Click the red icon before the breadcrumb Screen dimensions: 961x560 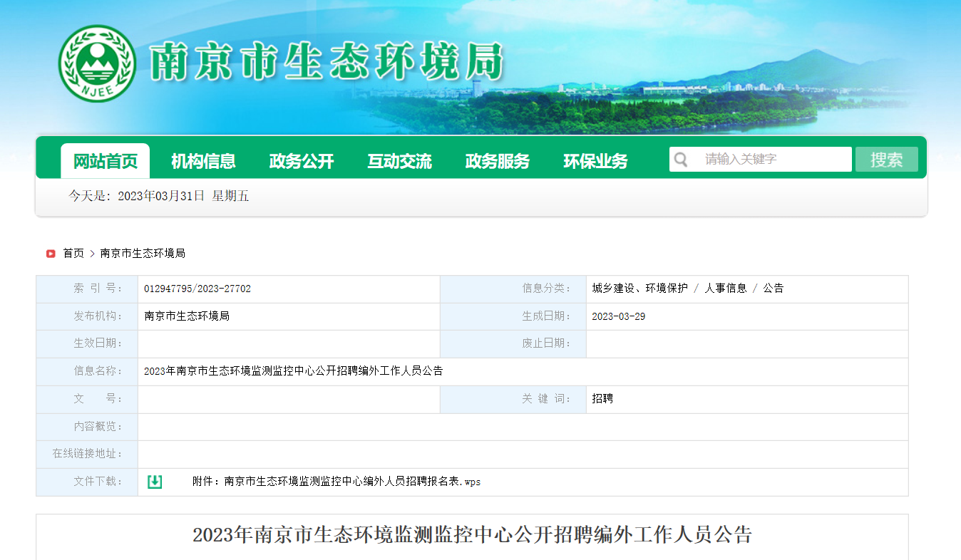51,254
